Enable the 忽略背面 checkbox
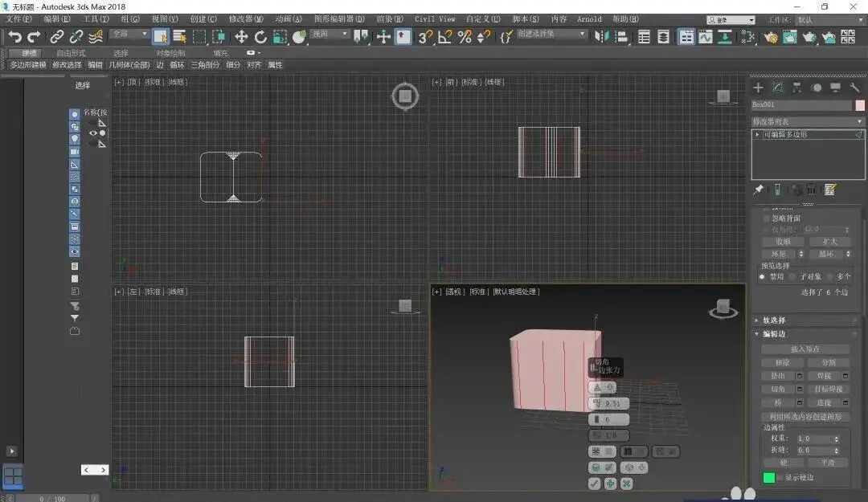This screenshot has height=502, width=868. [x=765, y=218]
